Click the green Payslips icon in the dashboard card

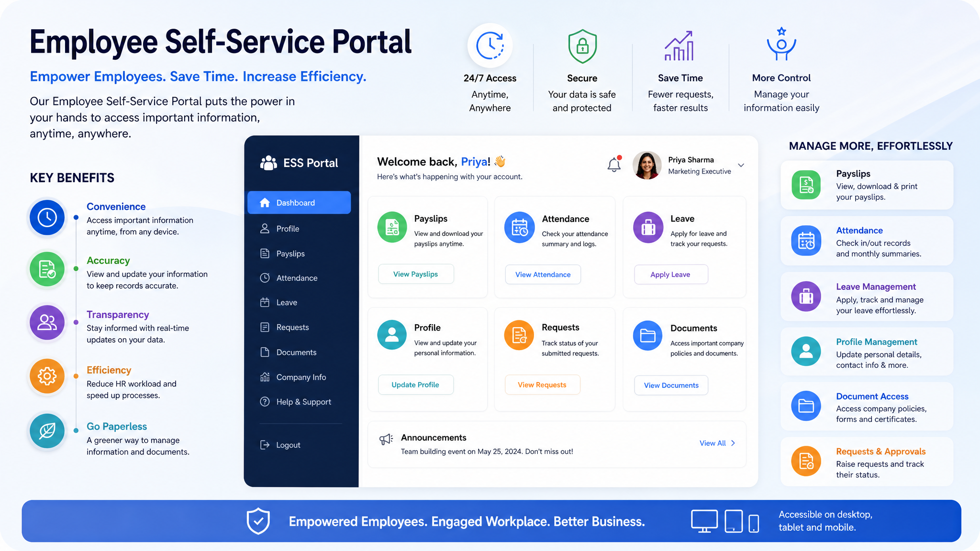coord(392,227)
